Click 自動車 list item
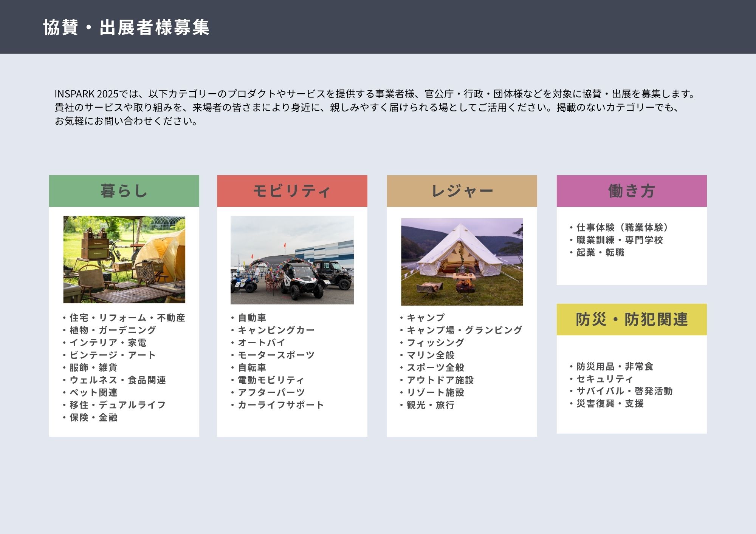This screenshot has height=534, width=756. click(x=248, y=318)
